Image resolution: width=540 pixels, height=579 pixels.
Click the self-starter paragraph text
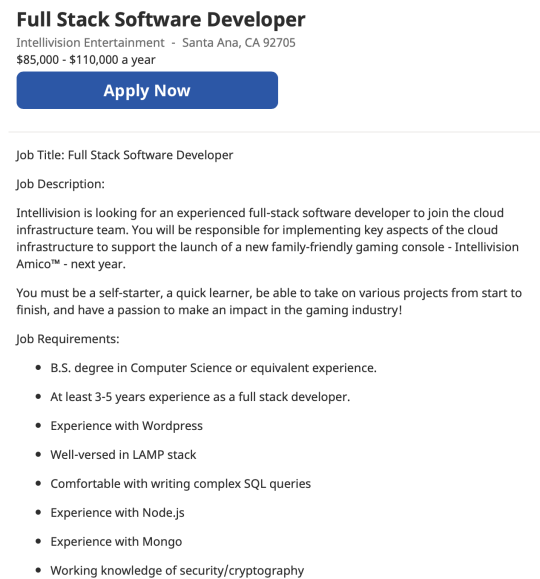[x=269, y=301]
